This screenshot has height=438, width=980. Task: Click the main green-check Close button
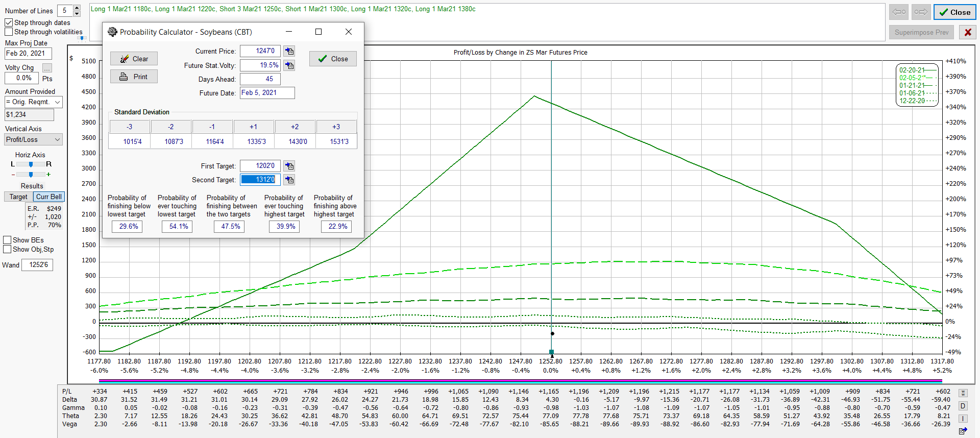[954, 12]
